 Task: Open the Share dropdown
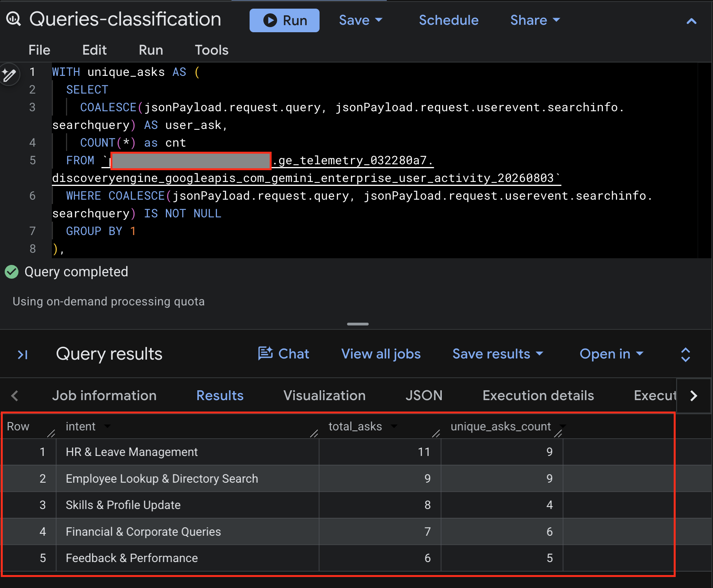535,20
